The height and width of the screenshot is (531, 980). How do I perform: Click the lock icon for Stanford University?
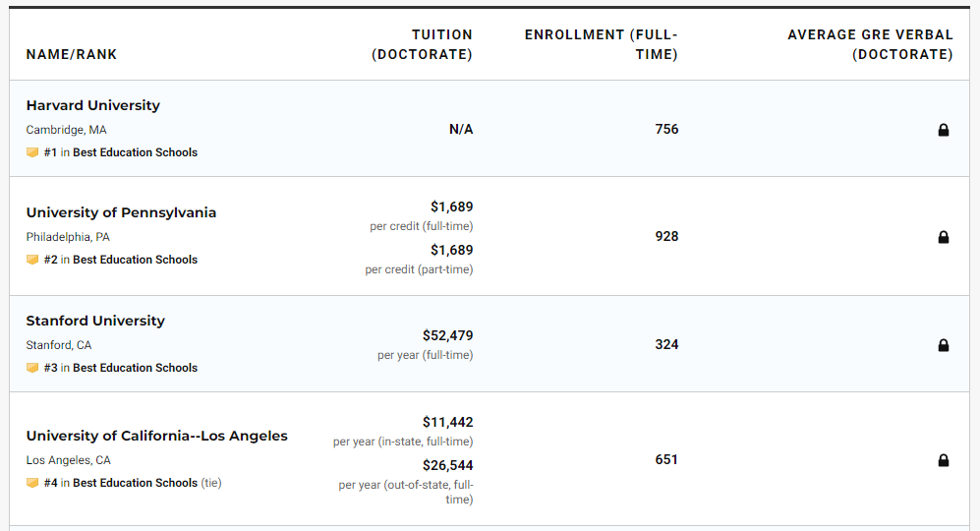(944, 345)
